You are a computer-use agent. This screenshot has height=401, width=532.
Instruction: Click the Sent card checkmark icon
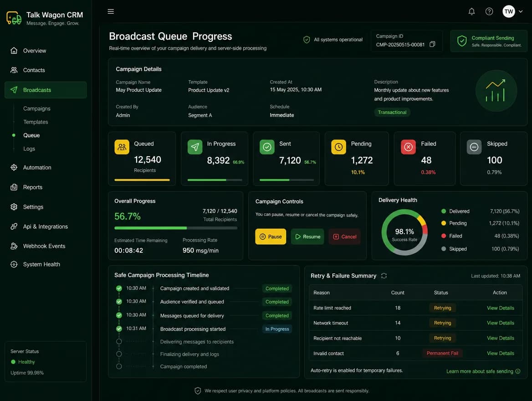click(267, 147)
